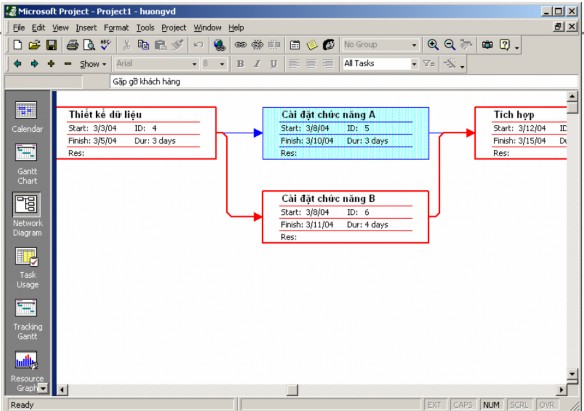This screenshot has height=411, width=584.
Task: Toggle the AutoFilter funnel button
Action: coord(428,64)
